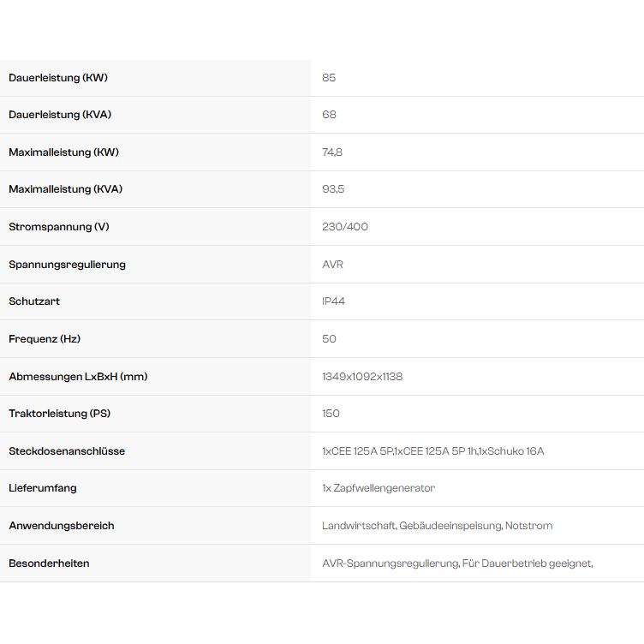Select the value 85 for Dauerleistung KW
This screenshot has height=644, width=644.
pyautogui.click(x=329, y=78)
